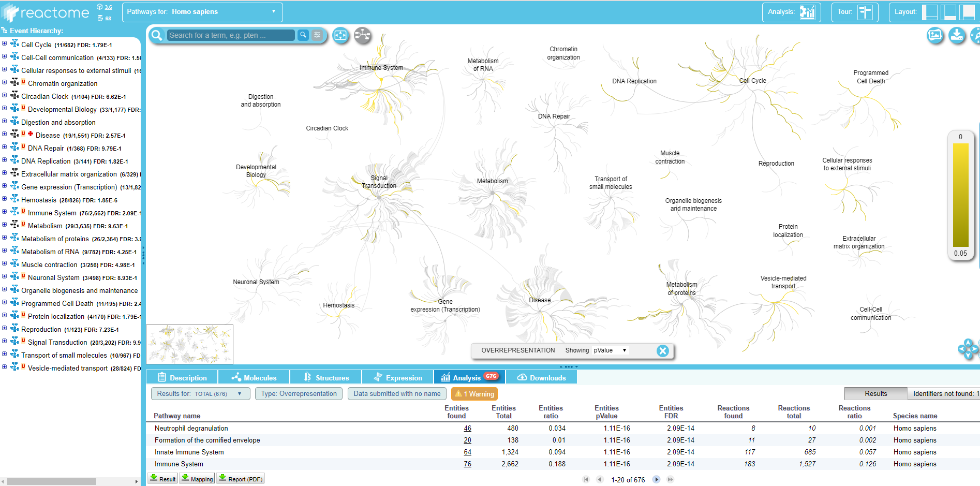Select Programmed Cell Death in hierarchy
980x486 pixels.
pos(57,303)
